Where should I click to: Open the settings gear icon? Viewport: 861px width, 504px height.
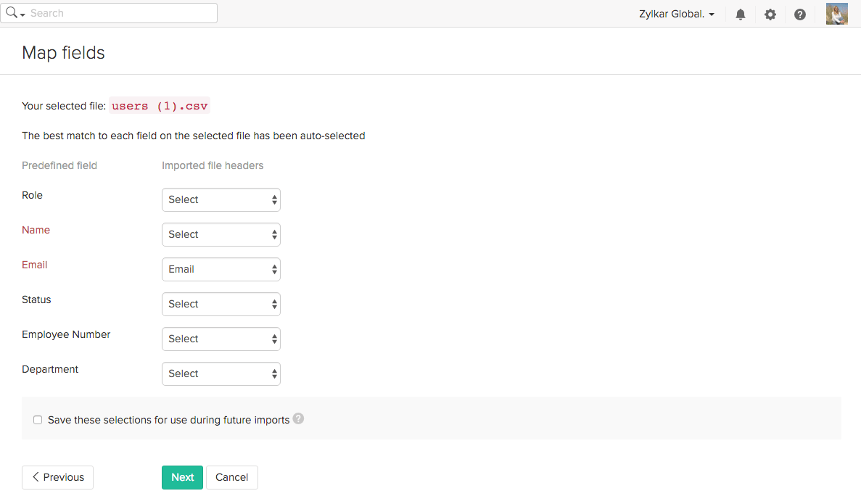coord(770,14)
